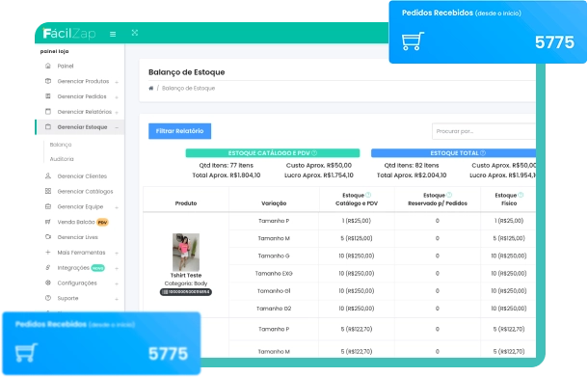Open the Auditoria submenu item
The image size is (588, 377).
coord(62,159)
